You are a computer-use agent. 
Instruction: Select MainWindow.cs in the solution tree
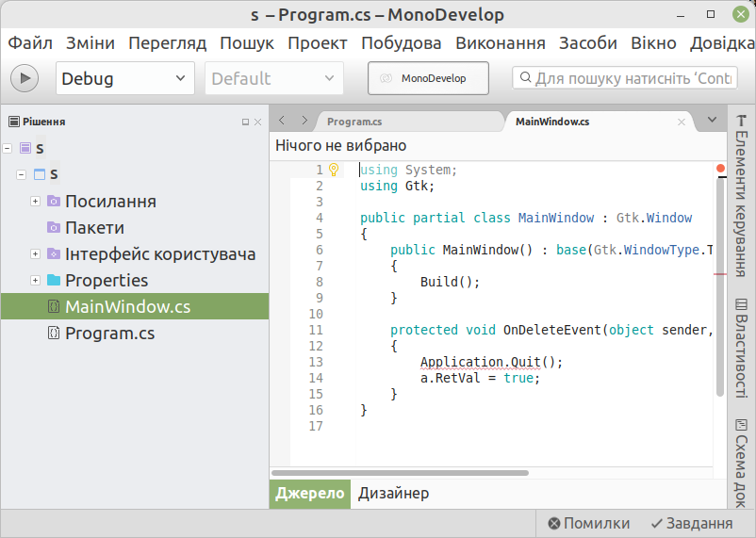135,306
